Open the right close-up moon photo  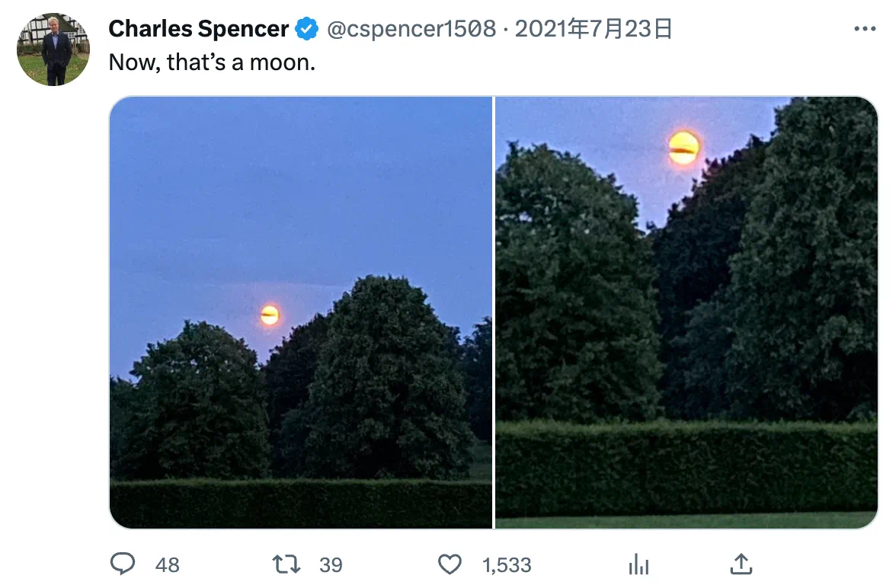click(x=686, y=312)
